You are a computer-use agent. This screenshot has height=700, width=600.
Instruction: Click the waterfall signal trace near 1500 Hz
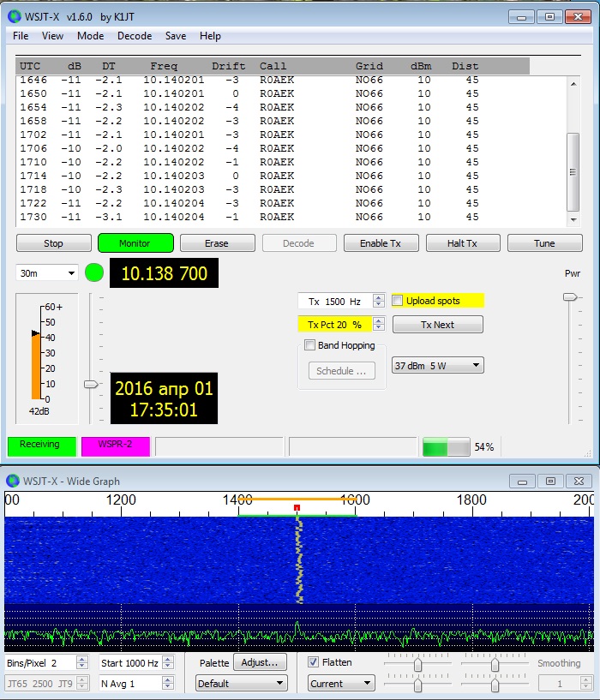click(x=299, y=560)
